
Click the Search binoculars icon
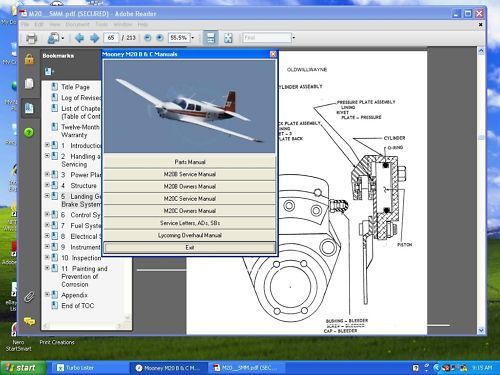click(x=53, y=38)
